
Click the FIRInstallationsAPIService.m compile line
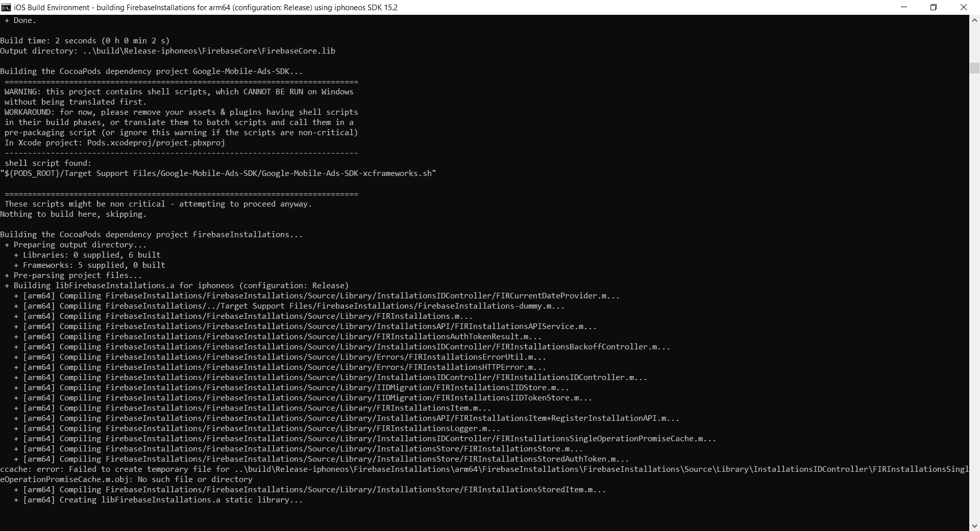coord(305,326)
